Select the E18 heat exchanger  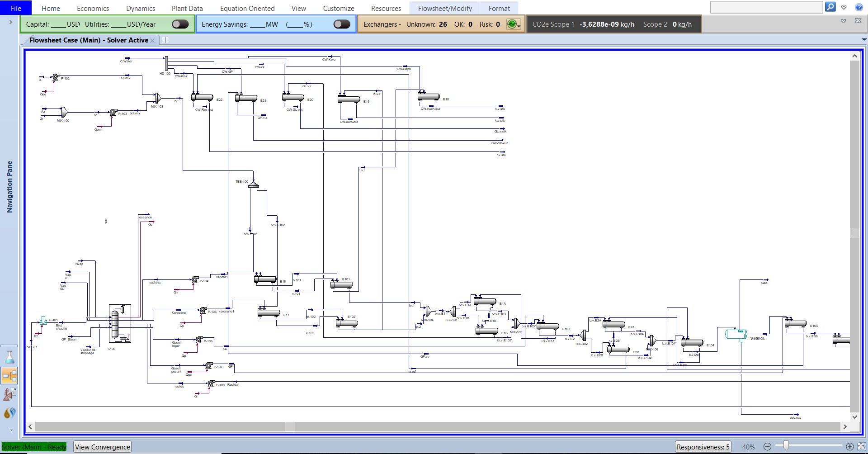click(429, 96)
